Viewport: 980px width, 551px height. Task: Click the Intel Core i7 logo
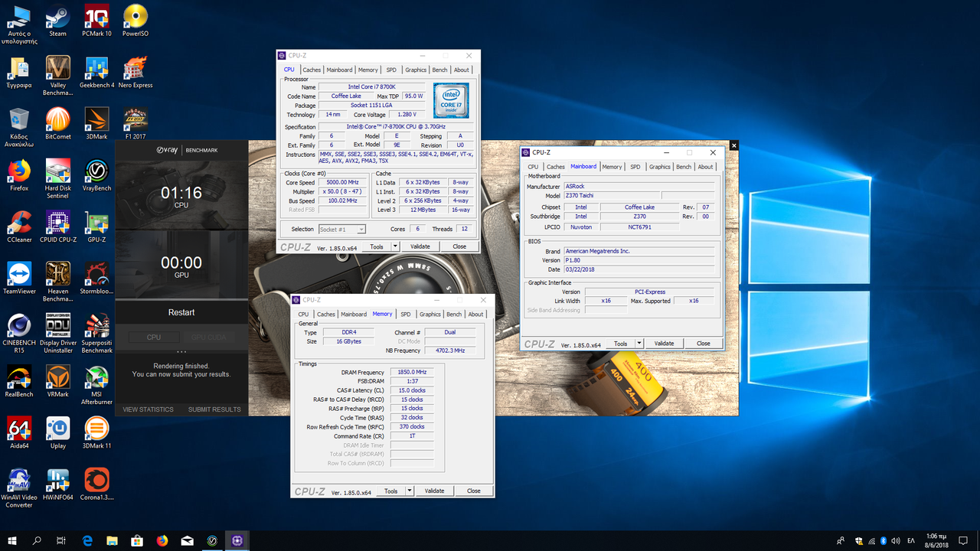pos(451,101)
